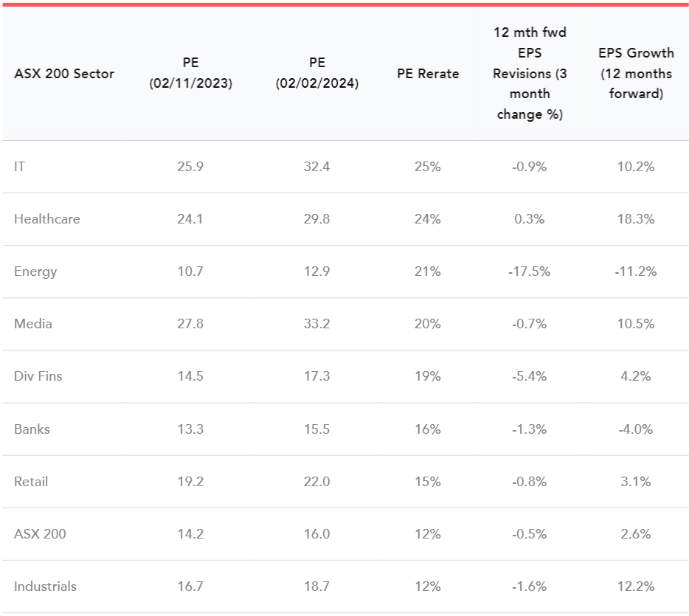Select the PE Rerate column header
This screenshot has height=616, width=689.
tap(428, 74)
